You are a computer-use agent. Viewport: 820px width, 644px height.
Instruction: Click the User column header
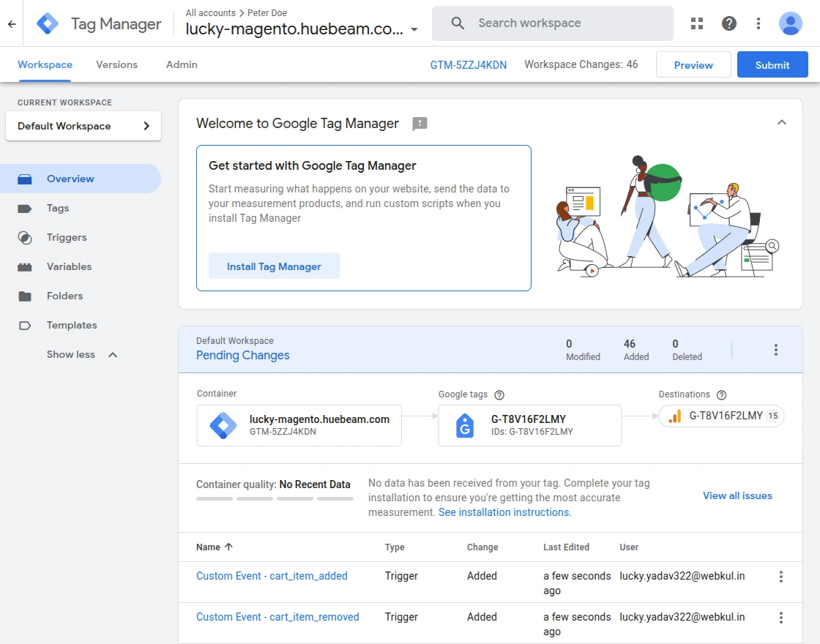point(629,547)
